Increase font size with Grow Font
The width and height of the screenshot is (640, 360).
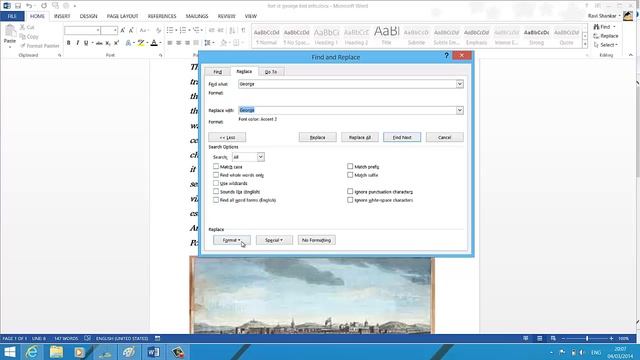point(122,31)
